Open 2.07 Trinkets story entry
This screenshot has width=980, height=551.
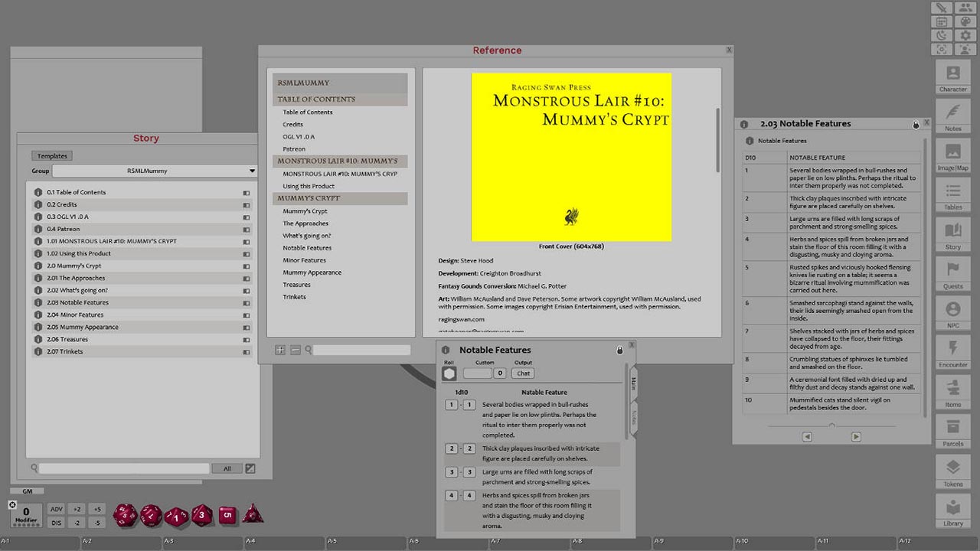(142, 351)
